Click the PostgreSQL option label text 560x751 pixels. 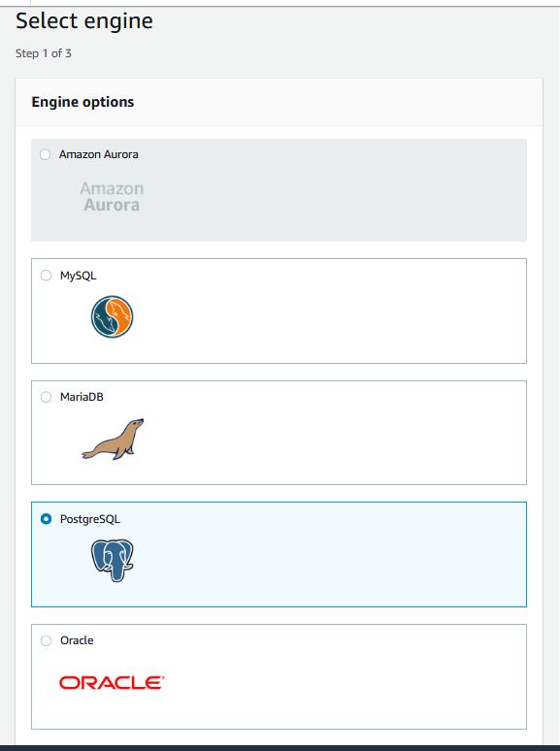click(x=90, y=519)
